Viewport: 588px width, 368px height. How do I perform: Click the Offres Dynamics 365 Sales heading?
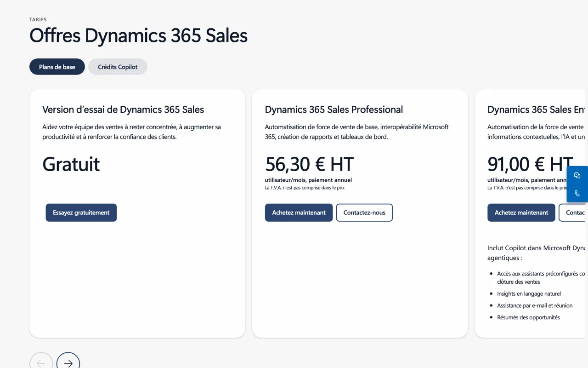[x=139, y=35]
